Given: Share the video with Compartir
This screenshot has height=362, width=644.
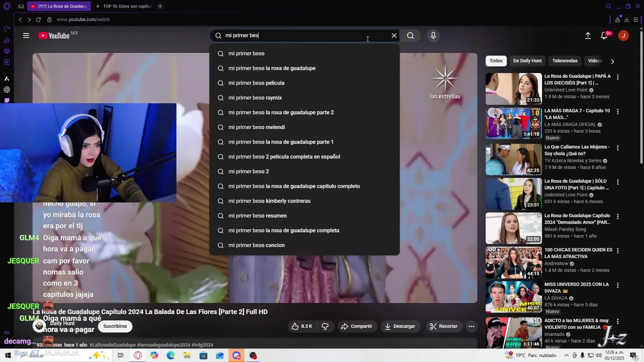Looking at the screenshot, I should pos(357,326).
